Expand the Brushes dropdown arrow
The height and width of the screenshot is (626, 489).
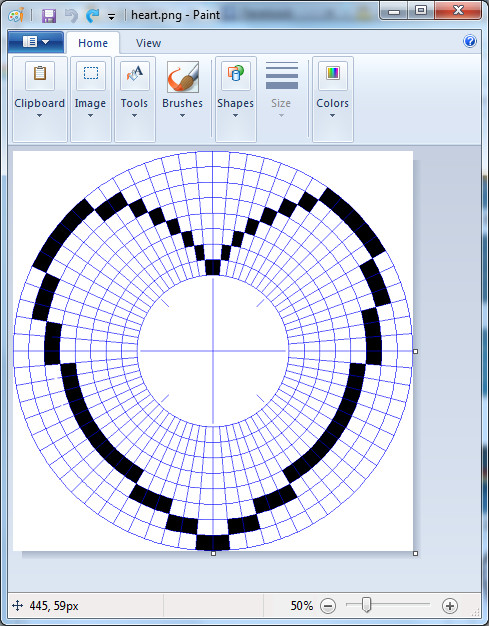[x=182, y=116]
